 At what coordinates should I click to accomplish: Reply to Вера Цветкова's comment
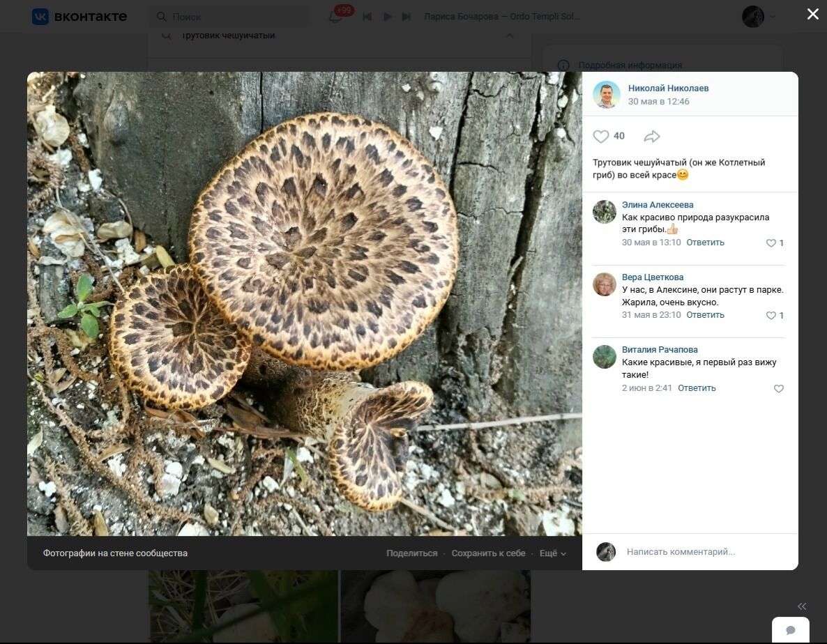coord(705,315)
